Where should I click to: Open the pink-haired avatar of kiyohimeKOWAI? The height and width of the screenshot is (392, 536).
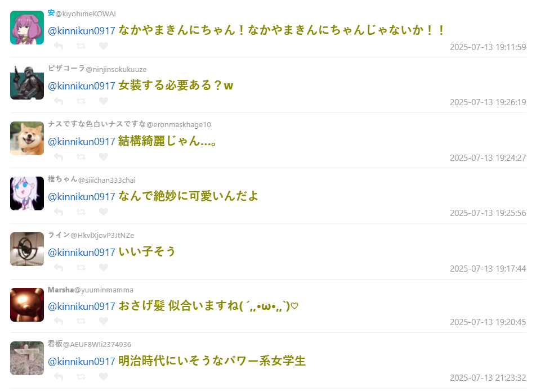coord(27,28)
